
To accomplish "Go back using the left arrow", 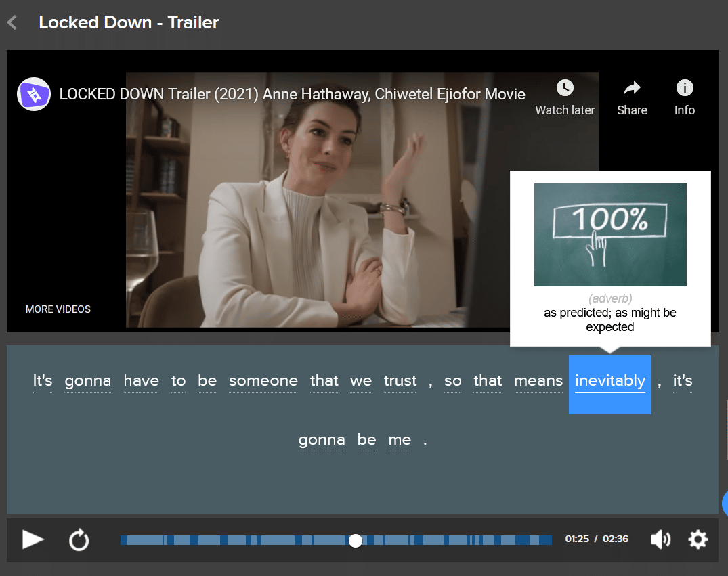I will pos(13,22).
